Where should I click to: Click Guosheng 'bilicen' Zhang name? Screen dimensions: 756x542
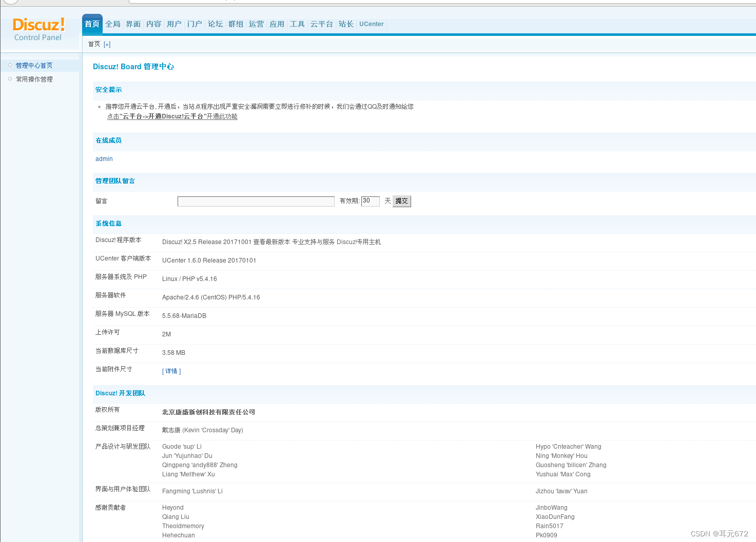point(571,465)
